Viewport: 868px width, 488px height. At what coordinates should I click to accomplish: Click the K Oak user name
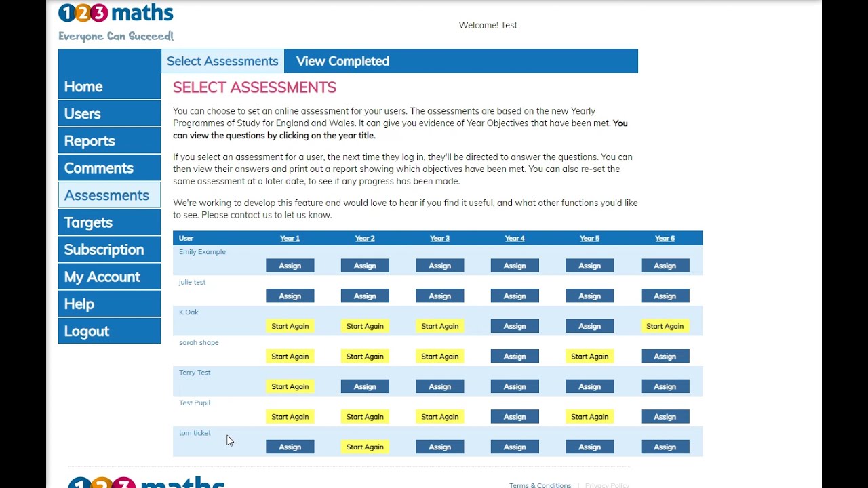[x=189, y=312]
